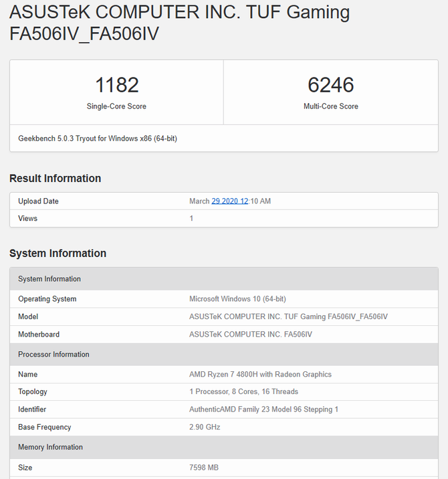Click the Multi-Core Score label
The height and width of the screenshot is (479, 448).
[330, 106]
